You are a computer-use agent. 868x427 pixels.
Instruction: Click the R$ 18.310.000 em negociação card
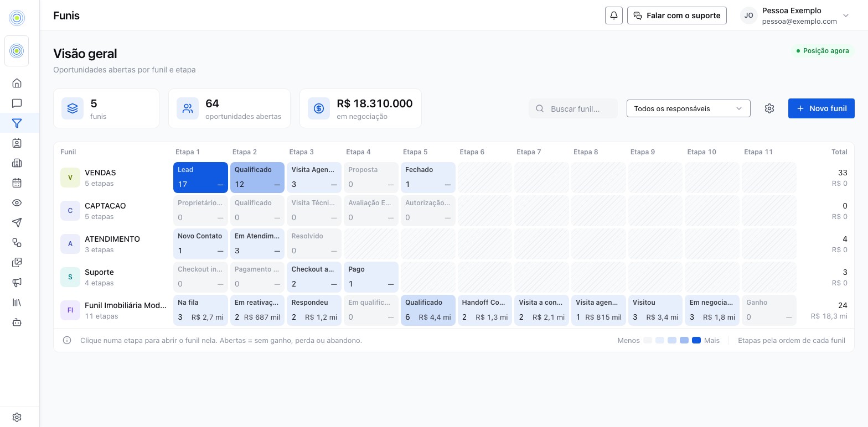tap(360, 108)
